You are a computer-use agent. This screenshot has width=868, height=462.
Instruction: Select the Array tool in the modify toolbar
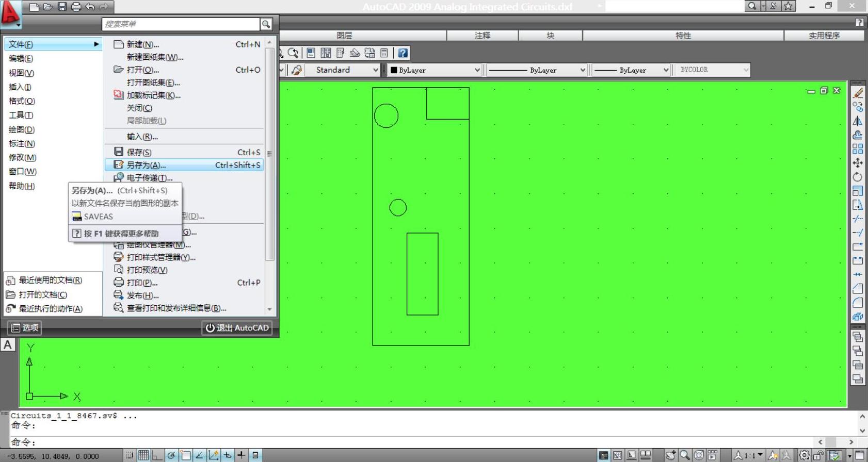(x=858, y=149)
